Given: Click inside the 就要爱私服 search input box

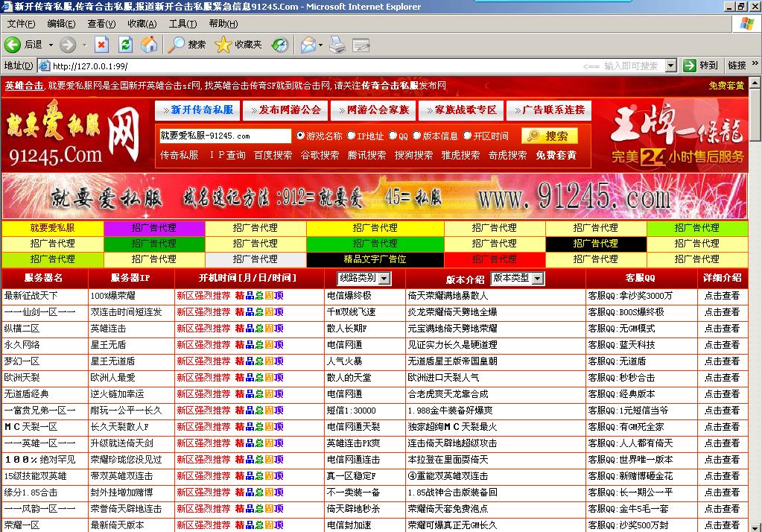Looking at the screenshot, I should (223, 136).
